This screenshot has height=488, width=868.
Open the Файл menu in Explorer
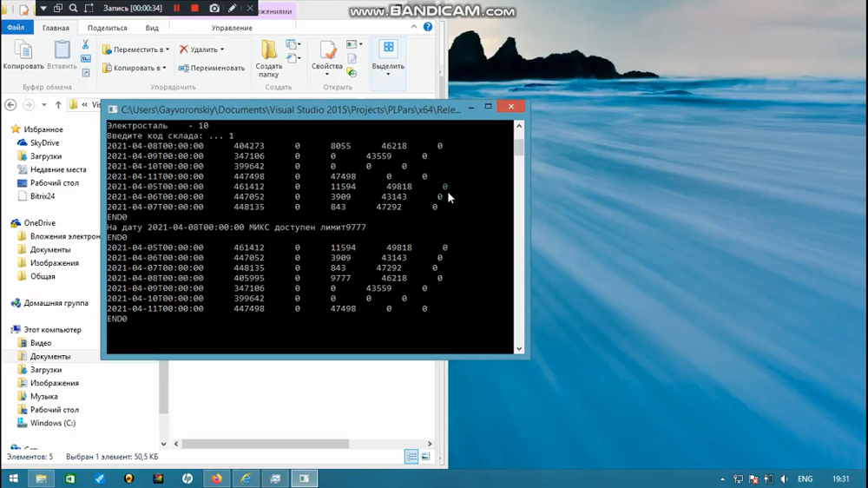[x=16, y=27]
